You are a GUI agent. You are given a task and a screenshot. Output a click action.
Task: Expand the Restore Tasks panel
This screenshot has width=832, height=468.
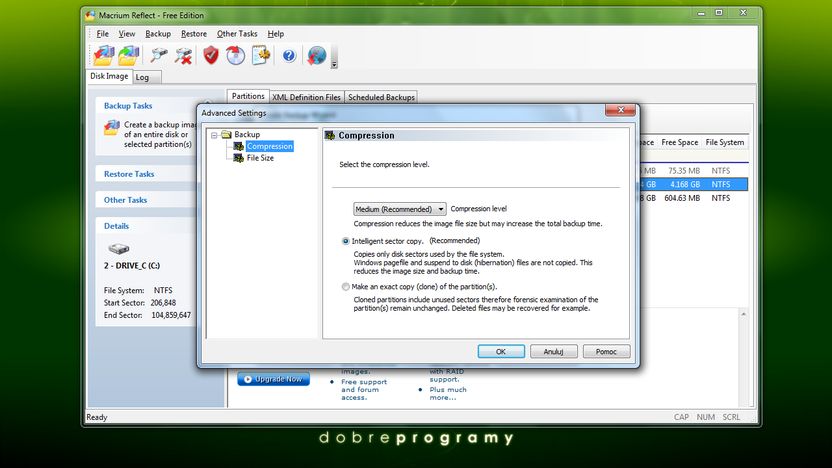click(129, 175)
